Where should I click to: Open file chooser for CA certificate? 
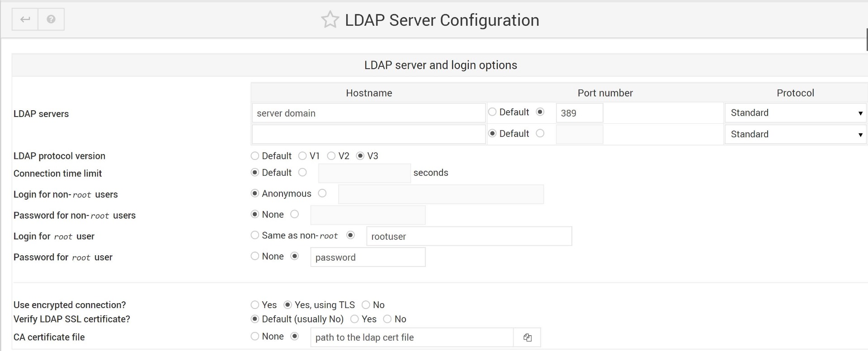pyautogui.click(x=527, y=337)
